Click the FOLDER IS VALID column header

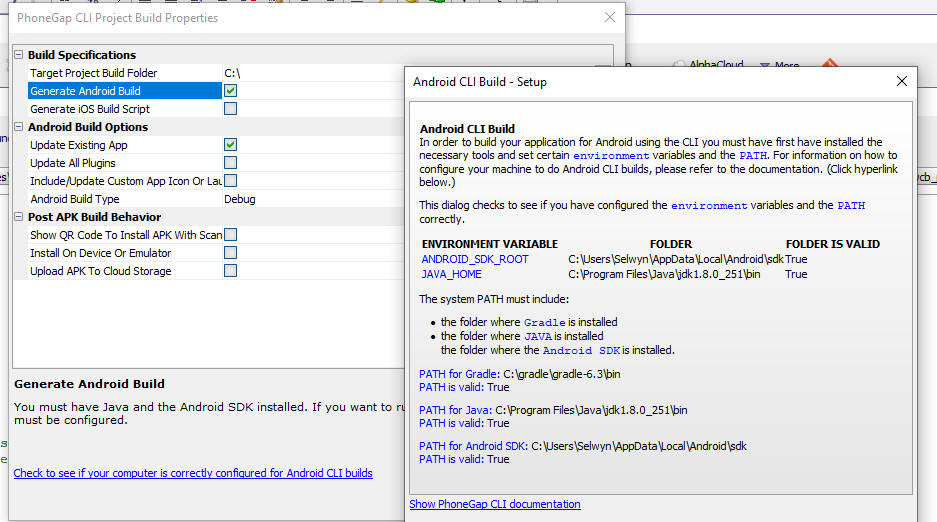[832, 244]
